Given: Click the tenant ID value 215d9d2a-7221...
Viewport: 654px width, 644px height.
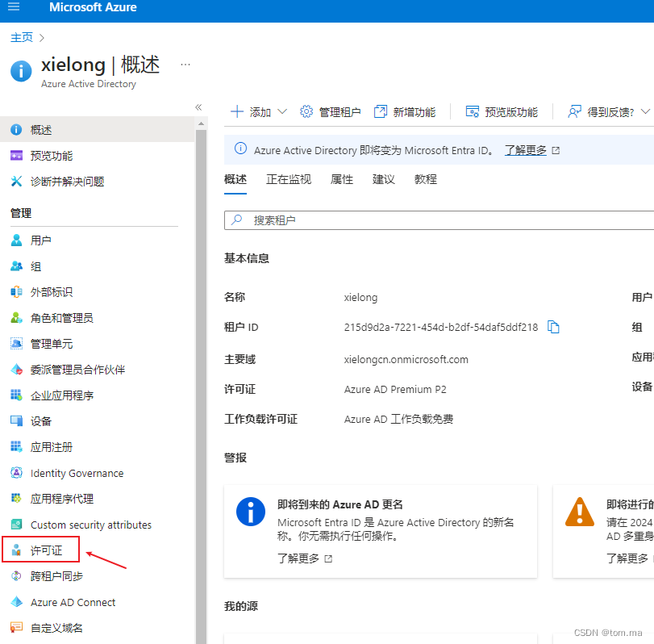Looking at the screenshot, I should pos(441,327).
